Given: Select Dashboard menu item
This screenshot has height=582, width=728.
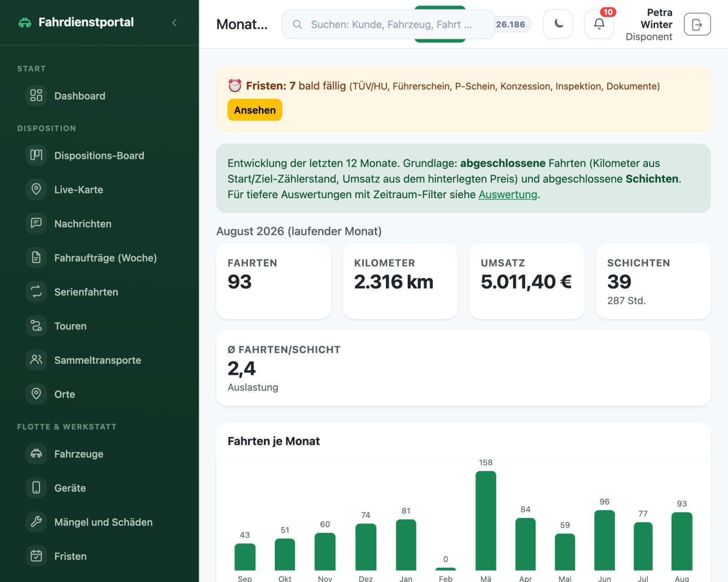Looking at the screenshot, I should [99, 95].
